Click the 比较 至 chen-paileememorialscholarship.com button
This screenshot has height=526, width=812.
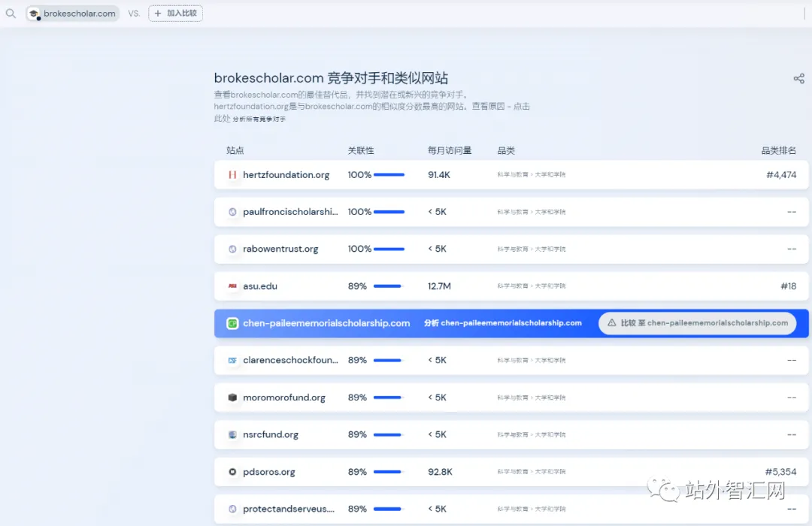point(697,323)
